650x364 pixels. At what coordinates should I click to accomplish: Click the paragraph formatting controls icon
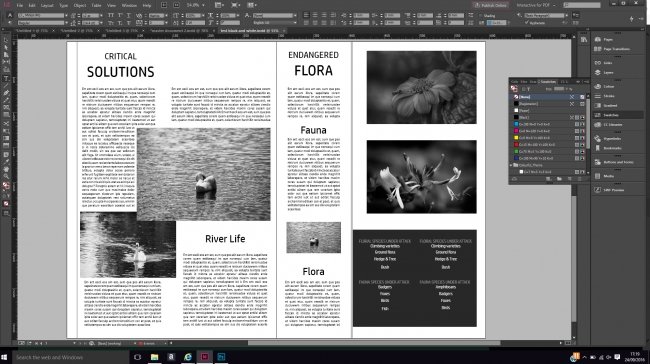pos(10,23)
